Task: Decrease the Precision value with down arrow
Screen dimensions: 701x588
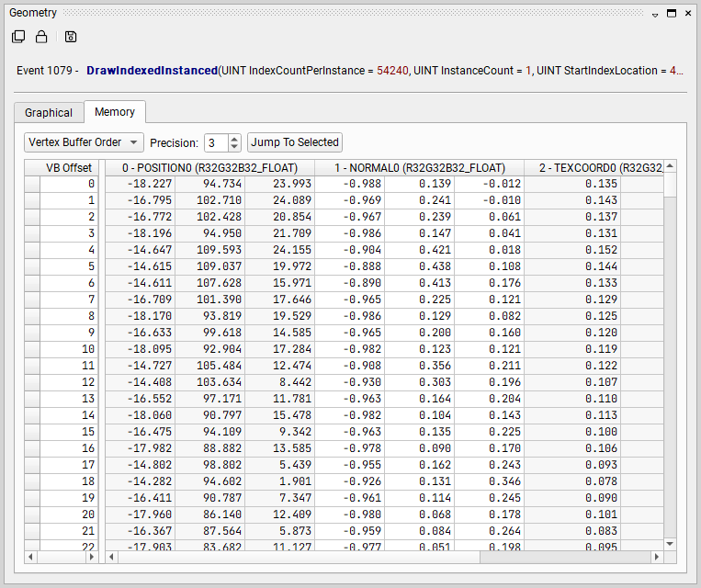Action: (234, 147)
